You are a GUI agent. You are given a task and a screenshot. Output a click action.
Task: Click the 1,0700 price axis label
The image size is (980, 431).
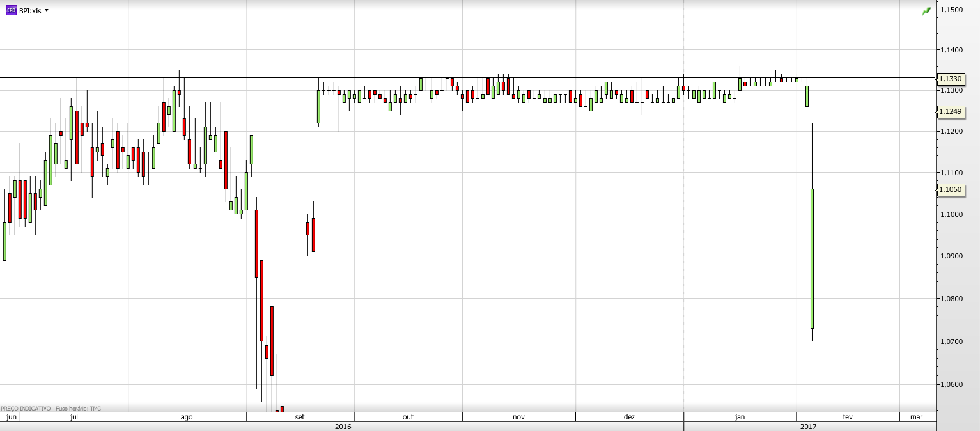point(951,341)
